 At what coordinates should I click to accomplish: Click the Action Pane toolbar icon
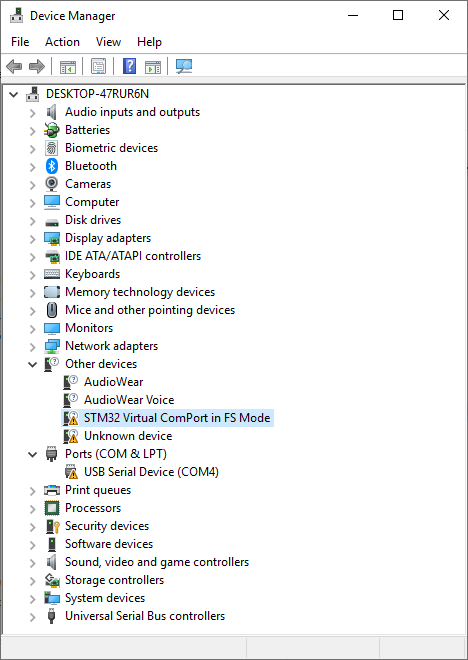(x=153, y=67)
